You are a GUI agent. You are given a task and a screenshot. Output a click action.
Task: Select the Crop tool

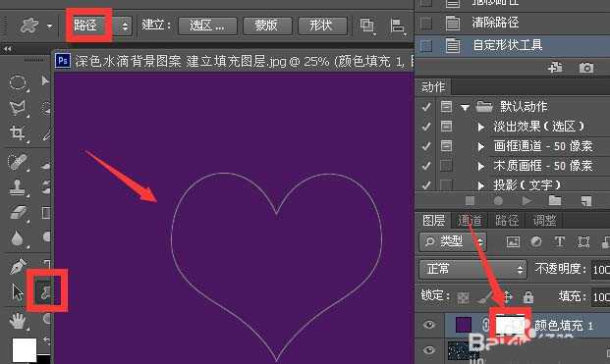(x=18, y=133)
